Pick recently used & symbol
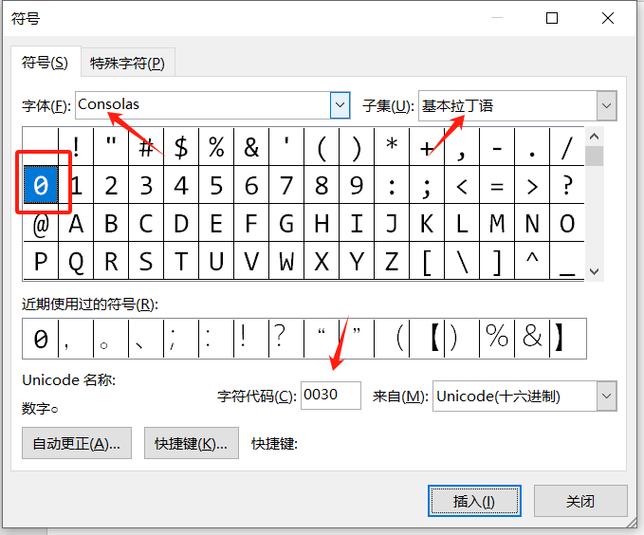 [x=532, y=338]
